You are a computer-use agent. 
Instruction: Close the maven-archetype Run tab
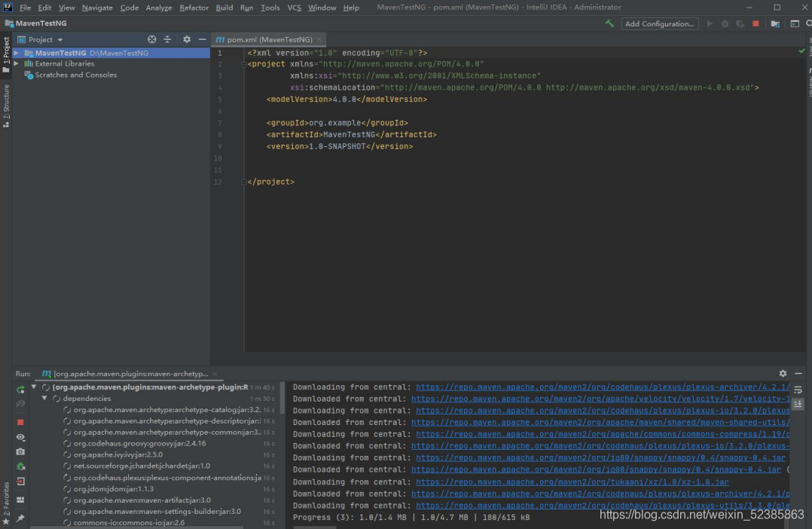(215, 374)
